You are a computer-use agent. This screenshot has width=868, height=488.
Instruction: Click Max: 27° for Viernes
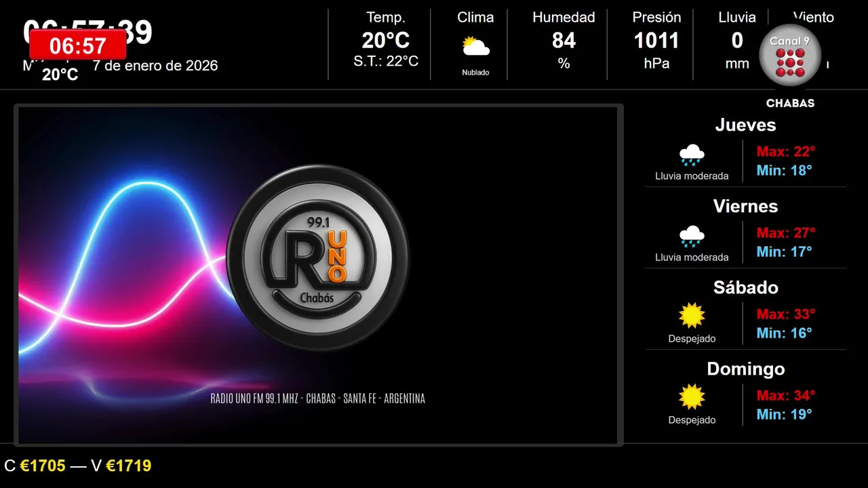coord(786,232)
